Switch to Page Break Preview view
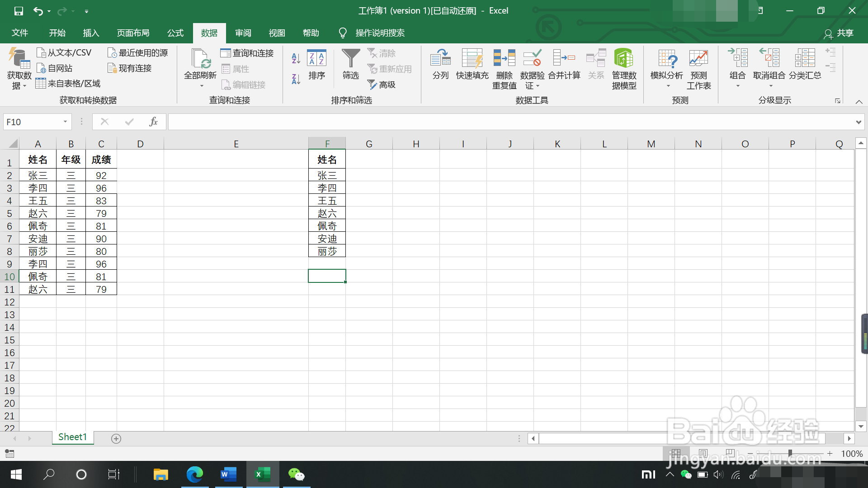 tap(730, 453)
